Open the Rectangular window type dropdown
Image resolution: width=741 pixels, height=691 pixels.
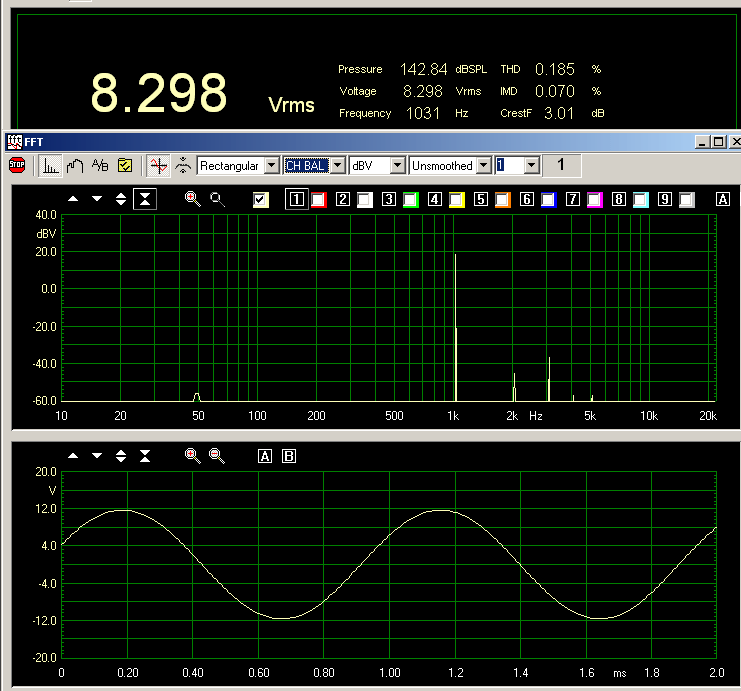(x=271, y=165)
